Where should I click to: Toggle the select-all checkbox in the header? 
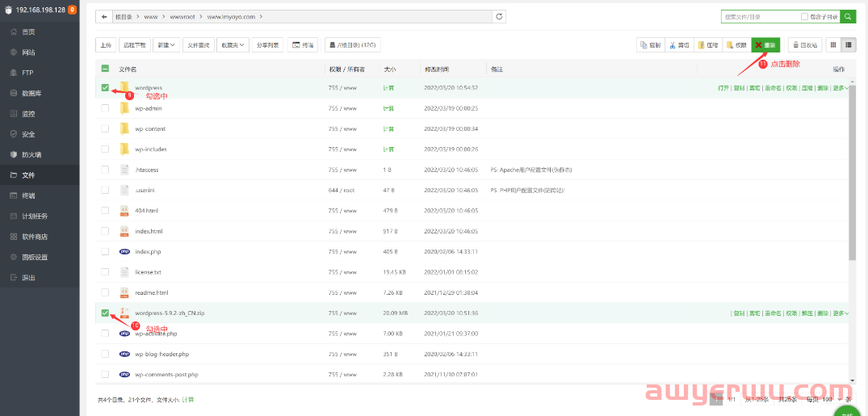[105, 69]
